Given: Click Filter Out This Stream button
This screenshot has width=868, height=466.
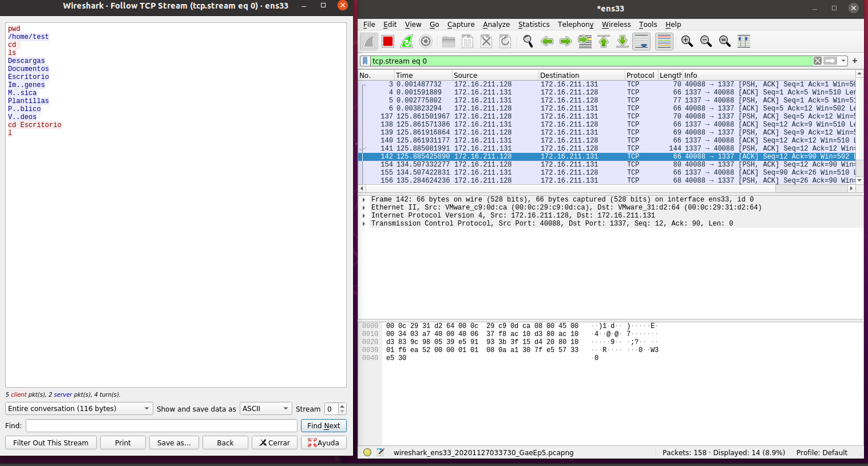Looking at the screenshot, I should pyautogui.click(x=50, y=443).
